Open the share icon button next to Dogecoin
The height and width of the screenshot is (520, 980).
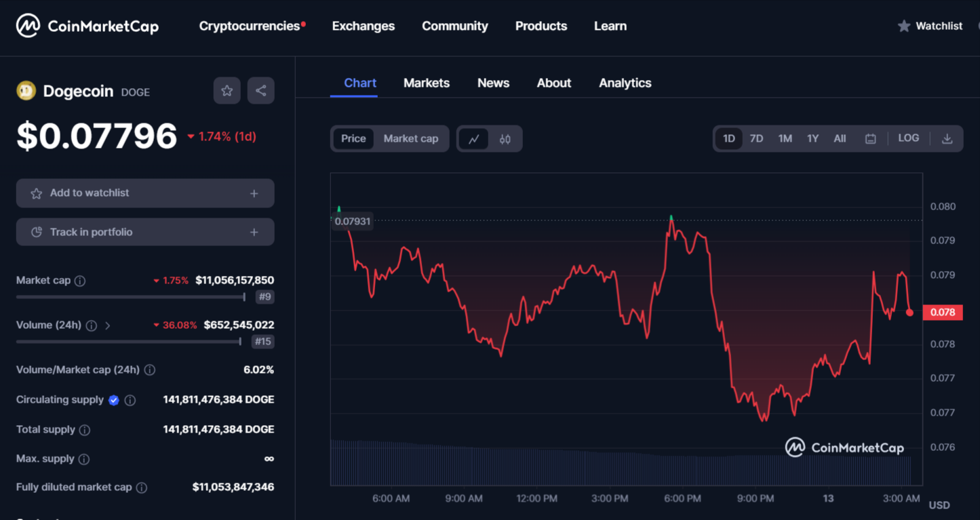tap(261, 91)
